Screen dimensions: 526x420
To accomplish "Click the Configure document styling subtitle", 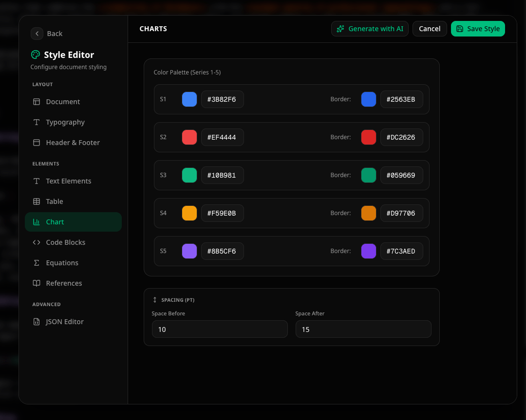I will tap(69, 67).
